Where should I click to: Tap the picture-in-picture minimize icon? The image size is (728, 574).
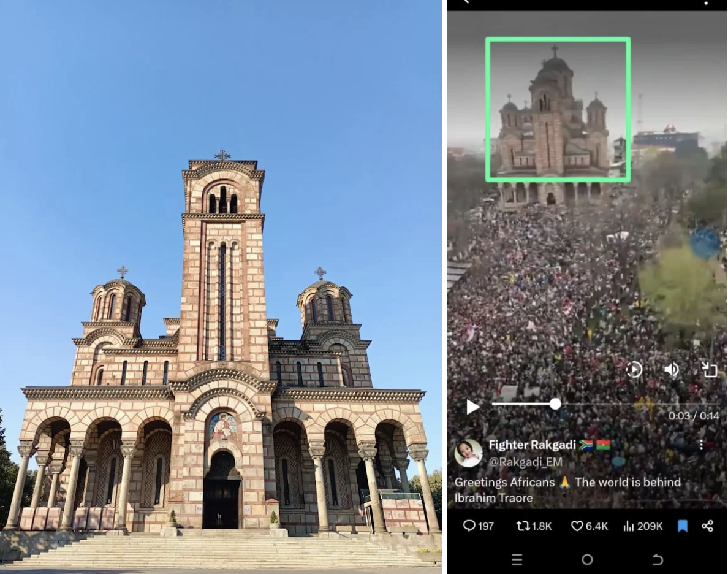click(709, 370)
